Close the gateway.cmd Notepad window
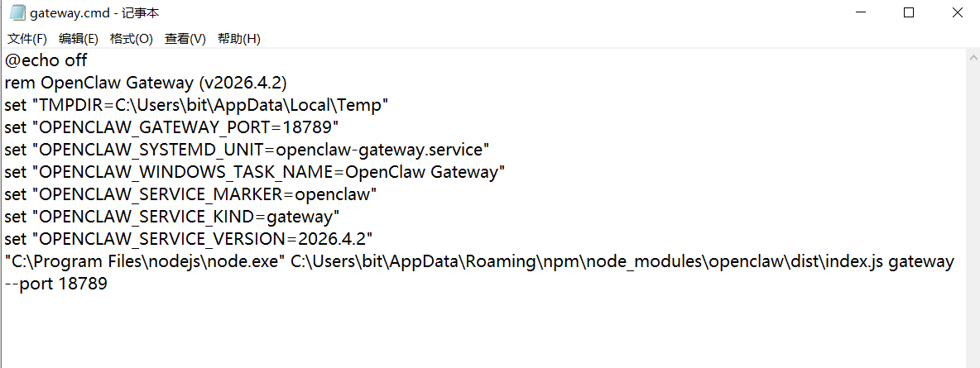Image resolution: width=980 pixels, height=368 pixels. (958, 13)
